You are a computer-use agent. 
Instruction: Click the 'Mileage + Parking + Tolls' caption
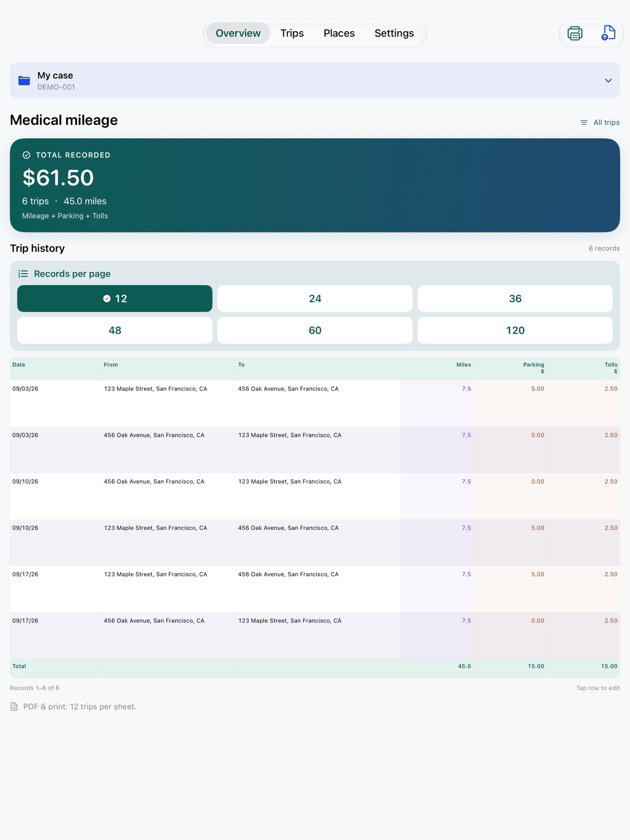pyautogui.click(x=65, y=216)
